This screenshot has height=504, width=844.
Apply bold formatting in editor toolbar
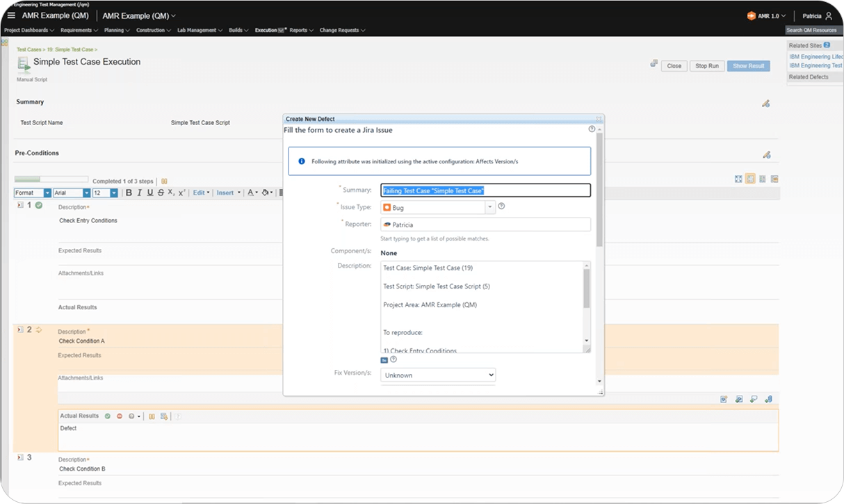(129, 193)
